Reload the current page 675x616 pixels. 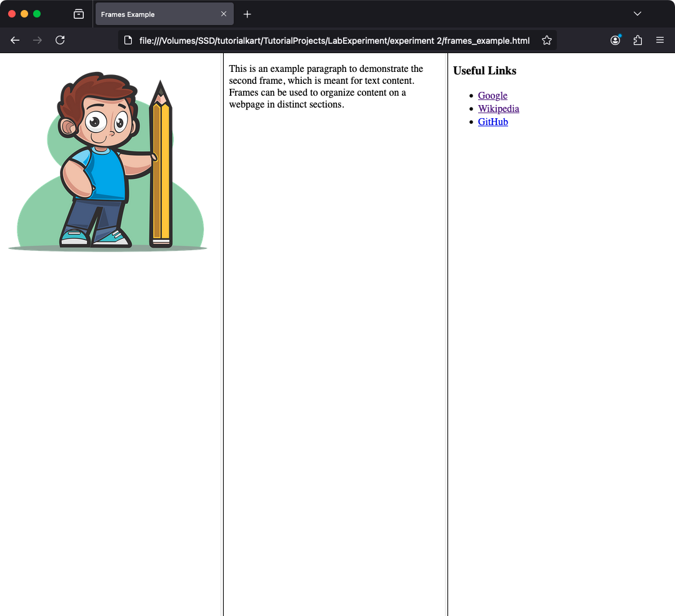60,40
